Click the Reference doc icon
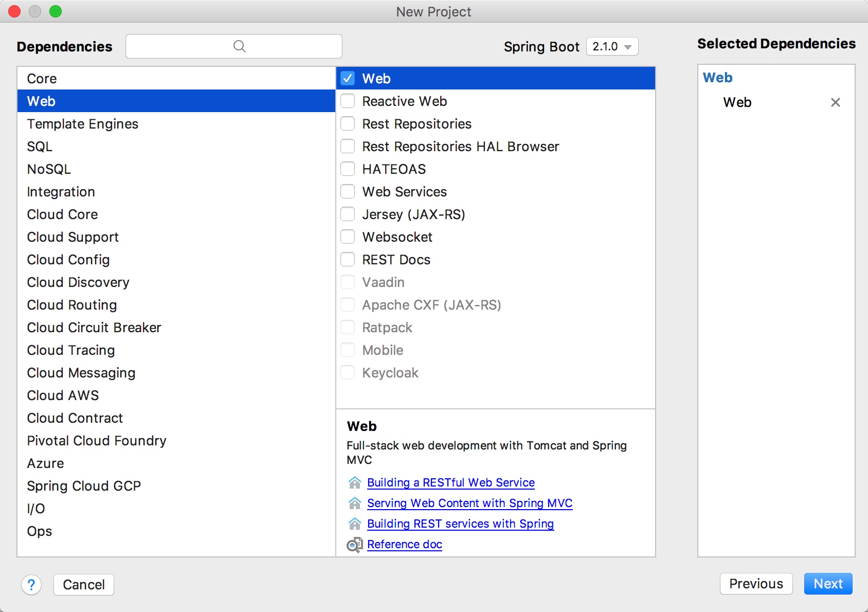 (354, 545)
